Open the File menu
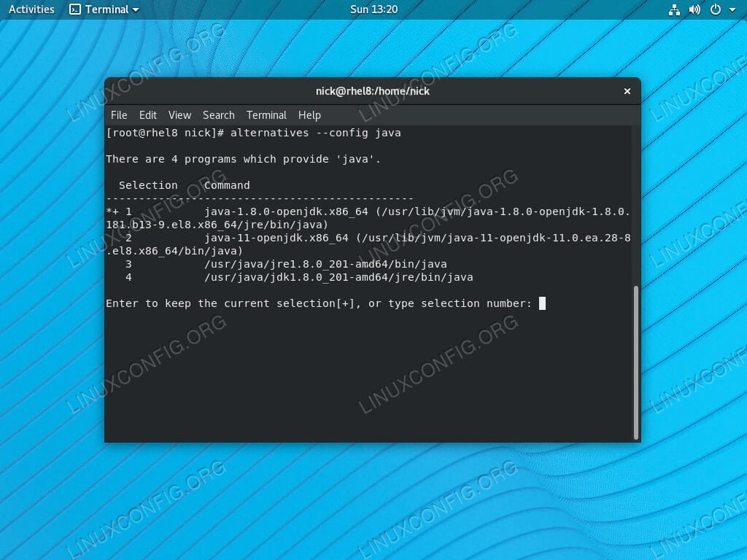Image resolution: width=747 pixels, height=560 pixels. coord(119,115)
